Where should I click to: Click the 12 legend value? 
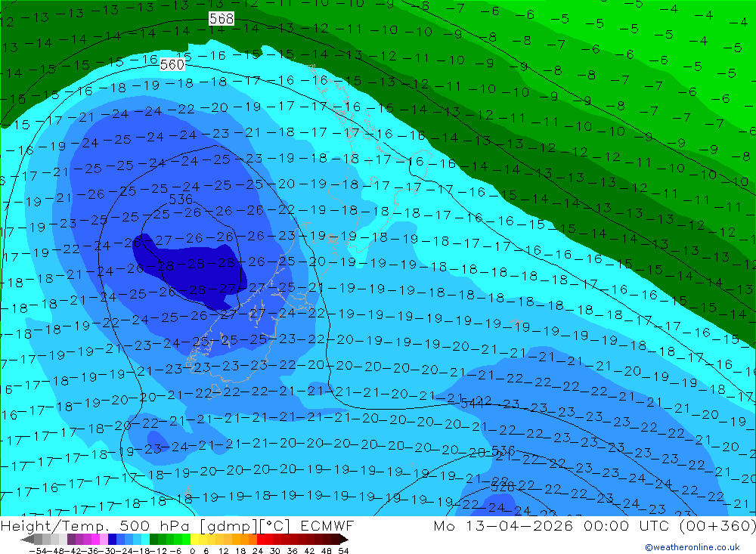click(224, 551)
